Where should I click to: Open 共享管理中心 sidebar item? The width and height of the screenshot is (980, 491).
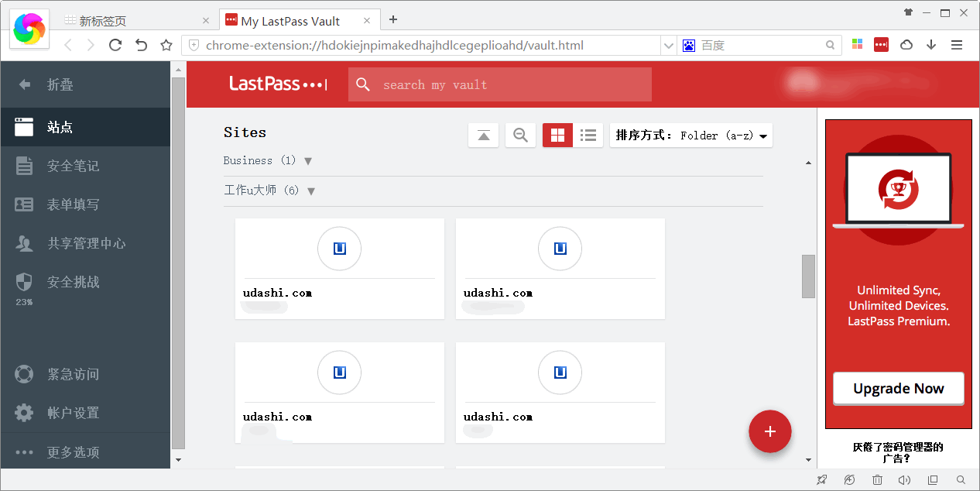[85, 243]
